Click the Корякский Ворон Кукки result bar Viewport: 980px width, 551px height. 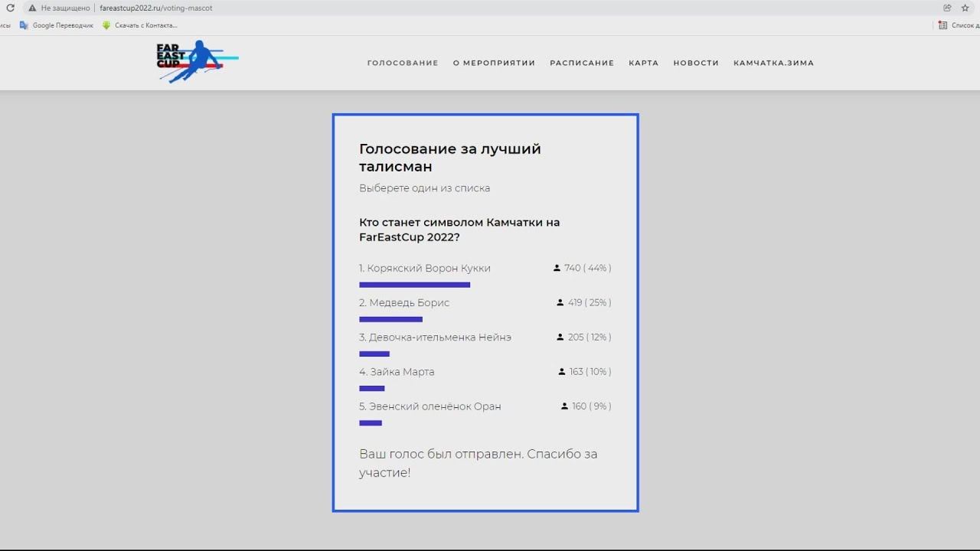tap(414, 285)
